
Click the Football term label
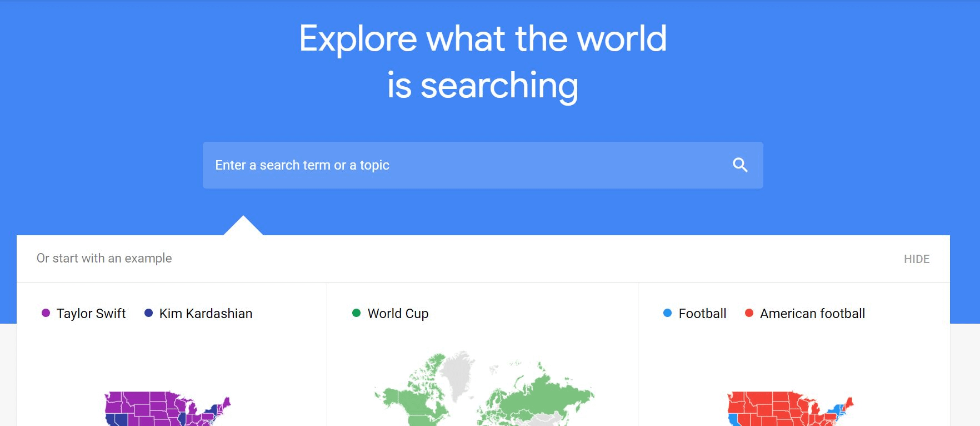pyautogui.click(x=702, y=314)
